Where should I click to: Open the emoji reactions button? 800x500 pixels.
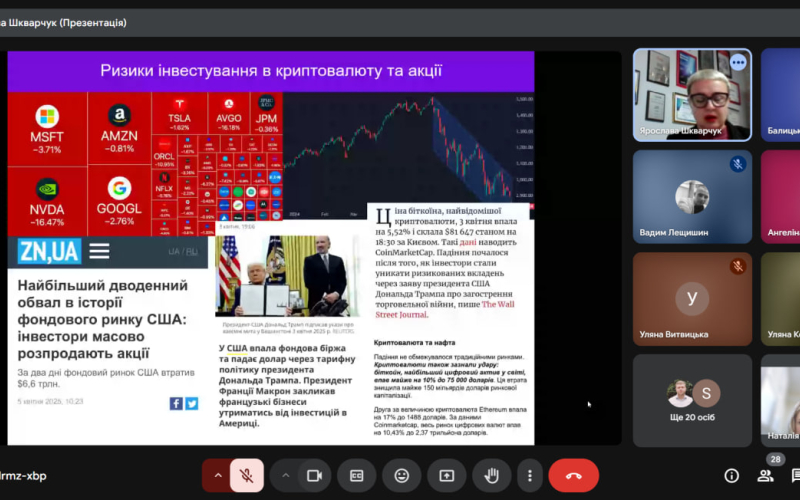[x=402, y=476]
